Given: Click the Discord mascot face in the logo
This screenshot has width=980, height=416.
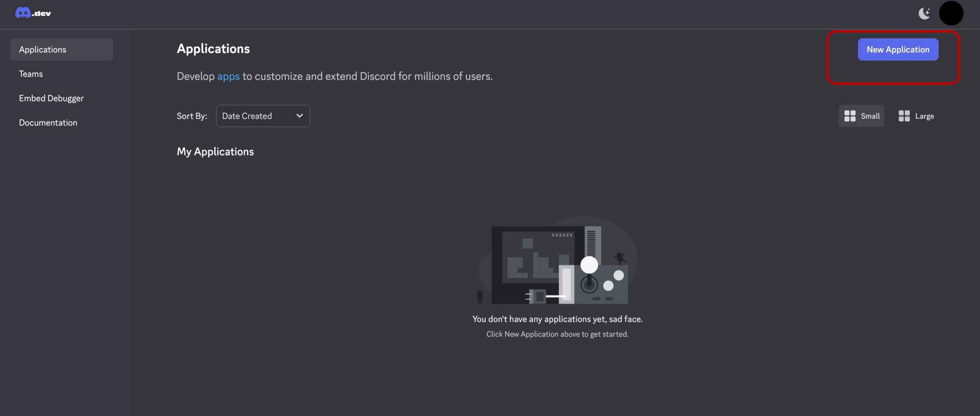Looking at the screenshot, I should click(x=23, y=12).
